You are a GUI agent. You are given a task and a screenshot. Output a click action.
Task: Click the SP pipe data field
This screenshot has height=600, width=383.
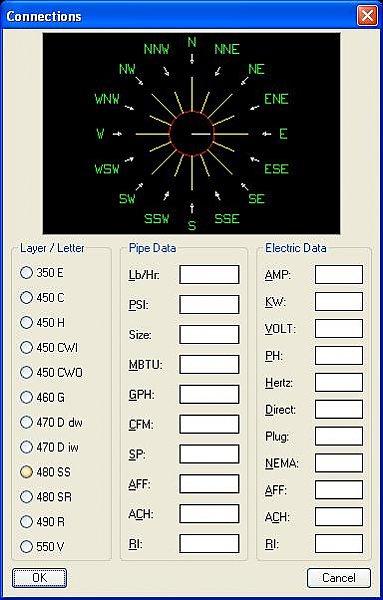[209, 454]
